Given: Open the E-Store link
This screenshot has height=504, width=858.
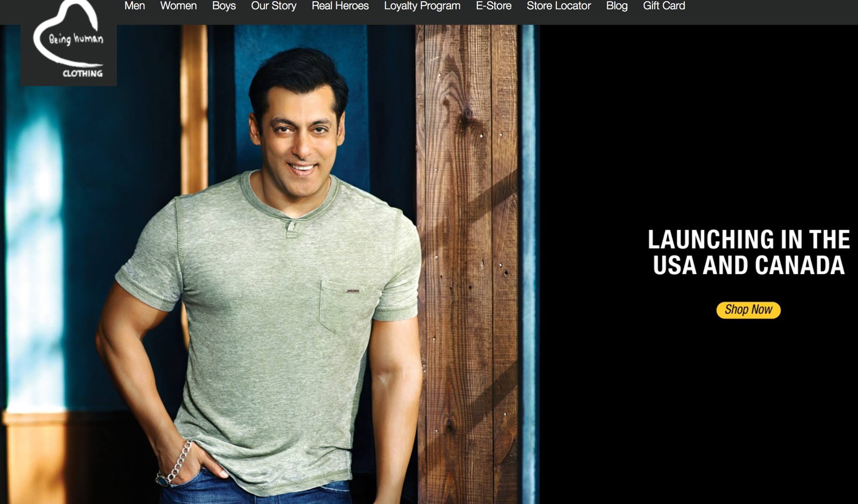Looking at the screenshot, I should coord(494,6).
